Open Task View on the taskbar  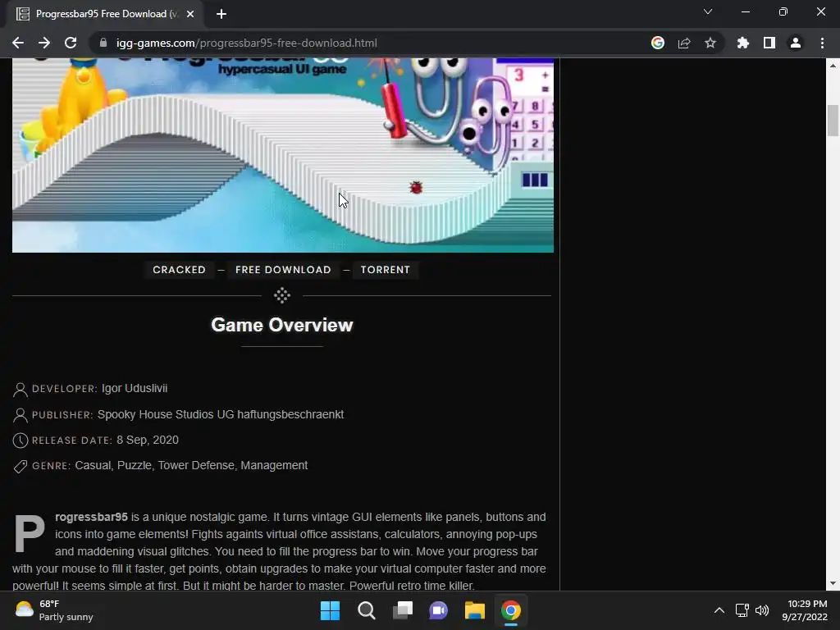403,610
